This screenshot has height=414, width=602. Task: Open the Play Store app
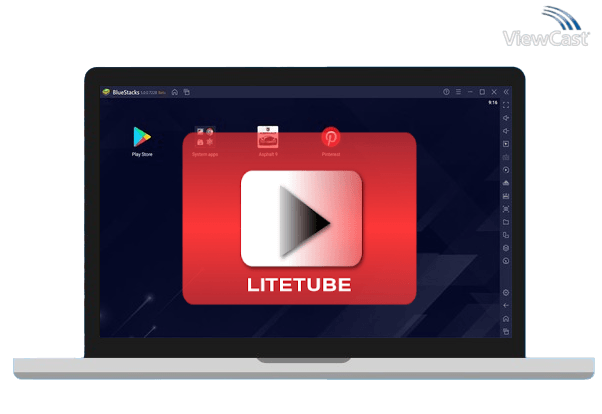click(x=142, y=141)
